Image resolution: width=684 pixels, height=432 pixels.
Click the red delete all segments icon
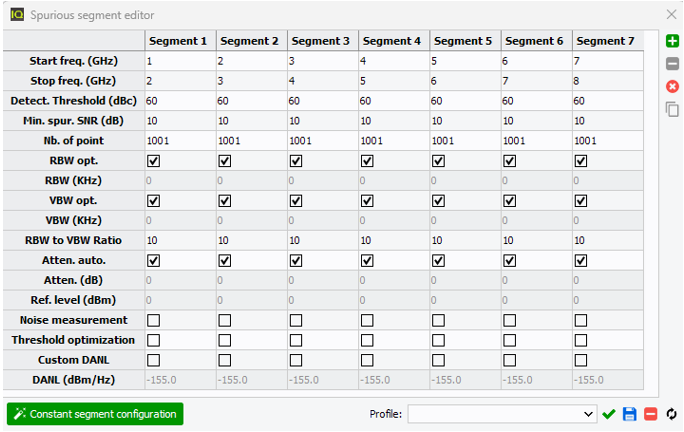pyautogui.click(x=672, y=86)
